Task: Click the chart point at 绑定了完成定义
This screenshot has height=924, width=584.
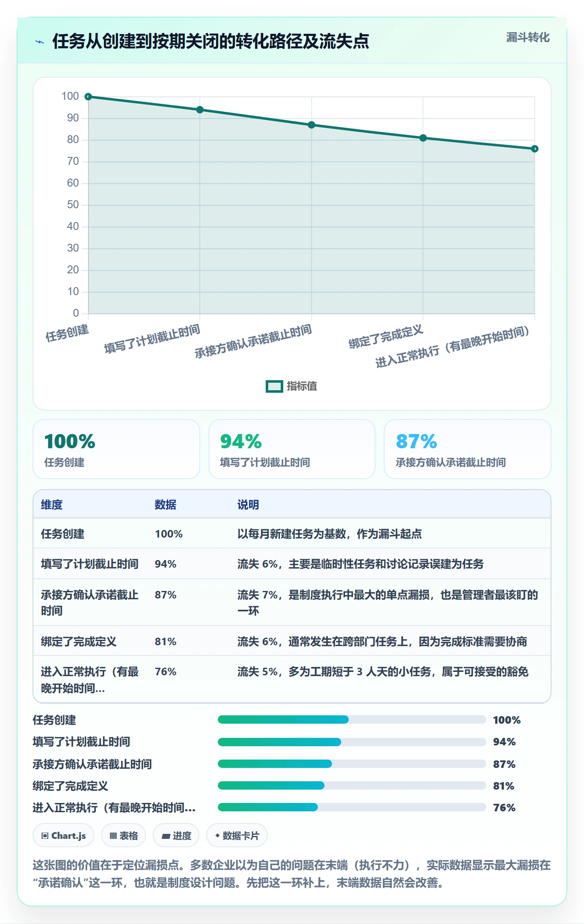Action: click(x=423, y=138)
